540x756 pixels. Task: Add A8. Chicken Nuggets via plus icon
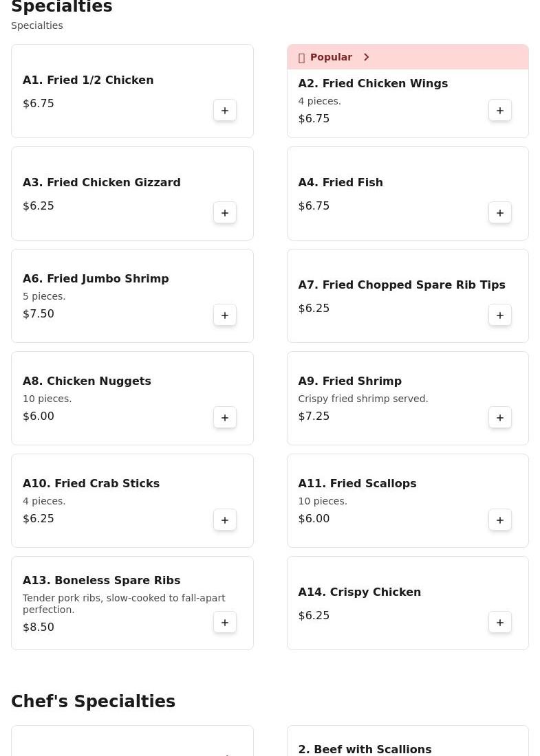(225, 418)
